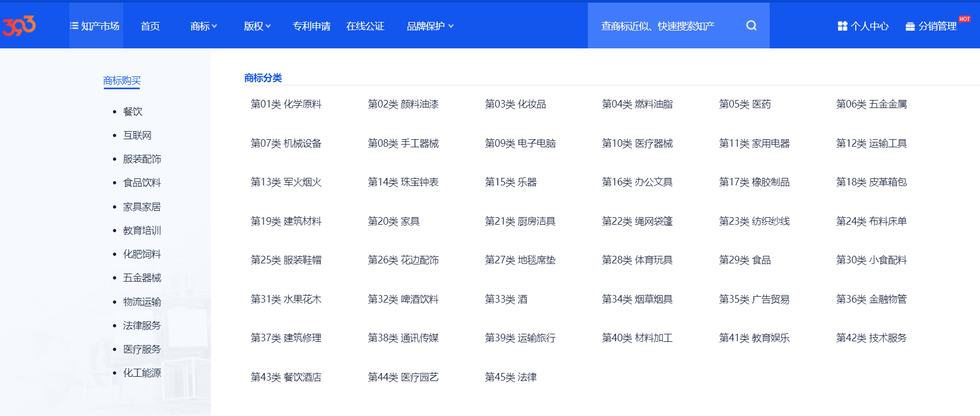Open 第30类 小食配料
Image resolution: width=980 pixels, height=416 pixels.
tap(871, 260)
